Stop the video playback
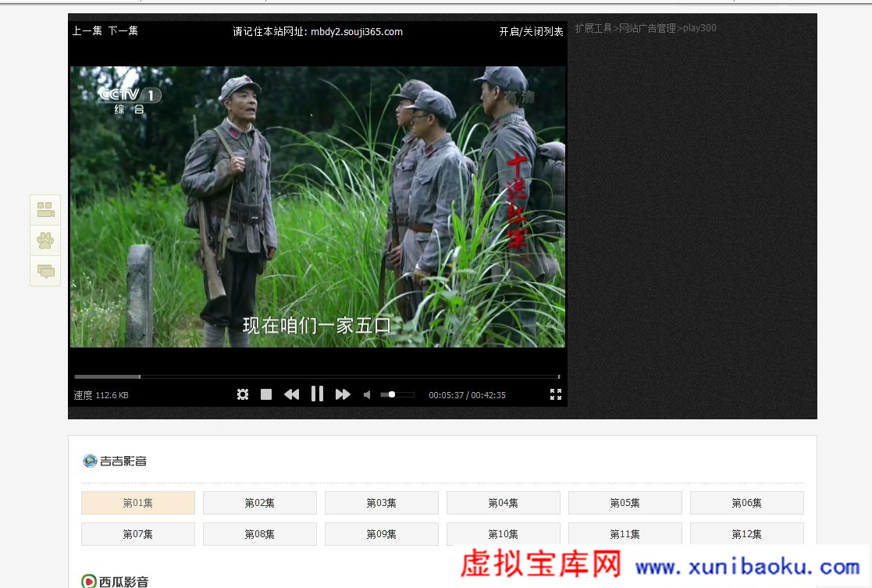The image size is (872, 588). [x=266, y=394]
